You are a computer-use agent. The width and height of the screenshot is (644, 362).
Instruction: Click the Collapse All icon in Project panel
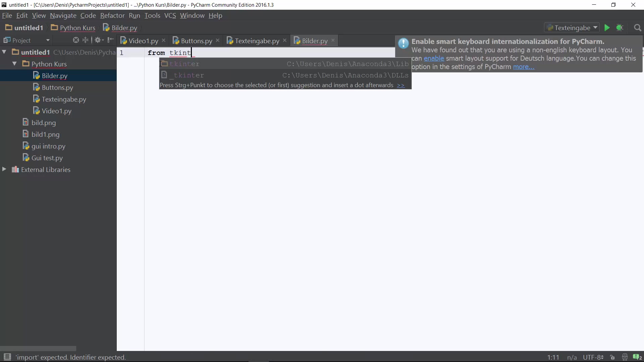pos(85,40)
